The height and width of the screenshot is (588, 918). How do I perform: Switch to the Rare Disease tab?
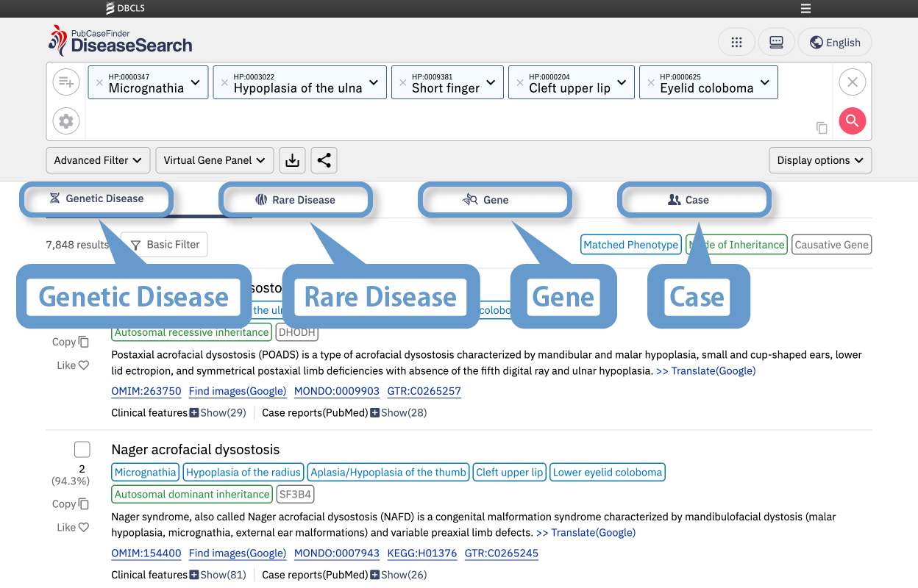(x=296, y=200)
